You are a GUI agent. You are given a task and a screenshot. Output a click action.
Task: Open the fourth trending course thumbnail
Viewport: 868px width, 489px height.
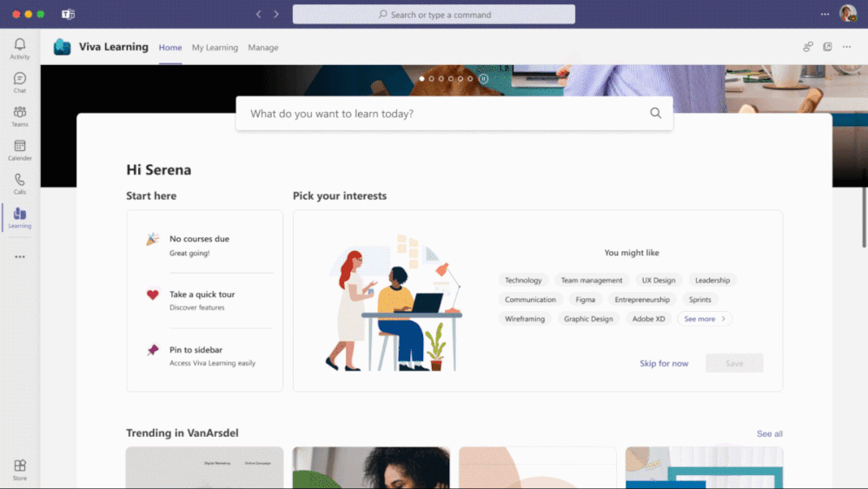coord(704,467)
